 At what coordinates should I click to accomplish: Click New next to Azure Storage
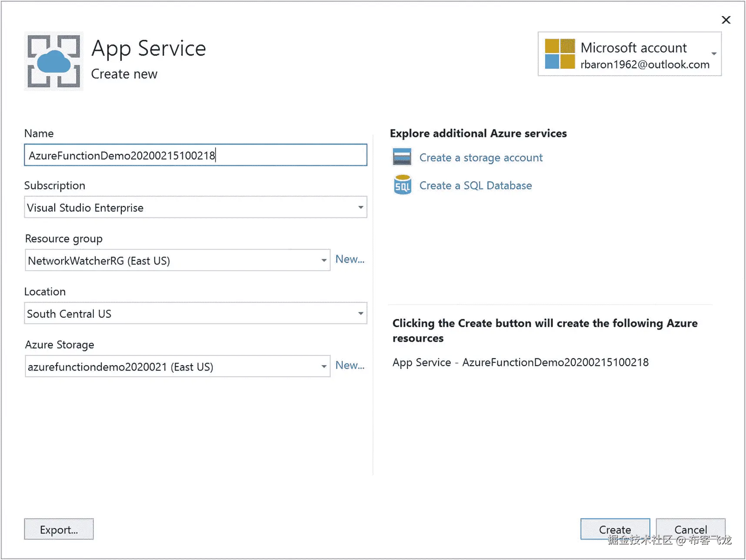[350, 366]
